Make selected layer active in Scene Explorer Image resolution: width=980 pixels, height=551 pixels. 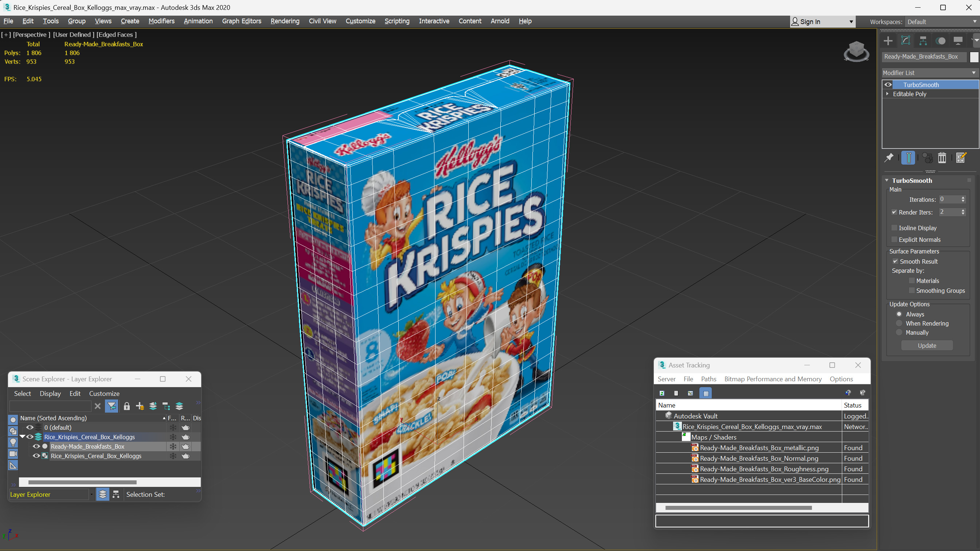[x=179, y=406]
